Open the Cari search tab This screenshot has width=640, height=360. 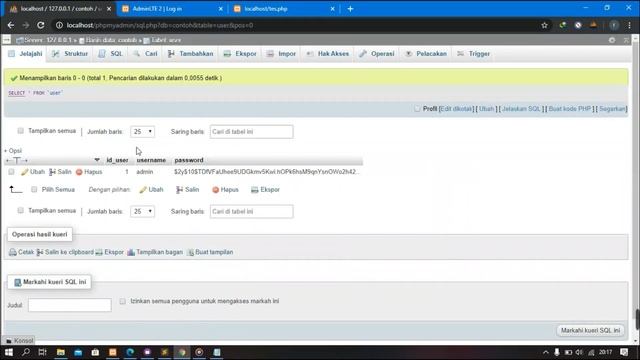(x=145, y=54)
